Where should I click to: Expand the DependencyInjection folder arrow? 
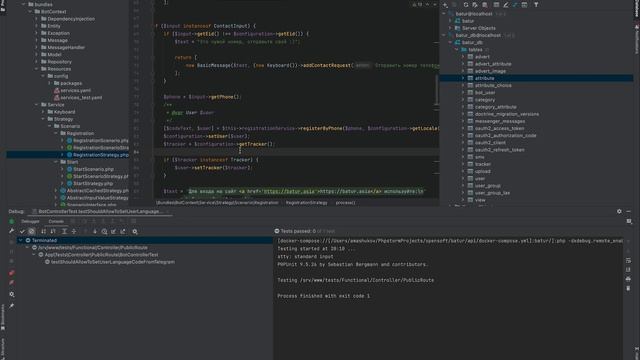(x=37, y=19)
